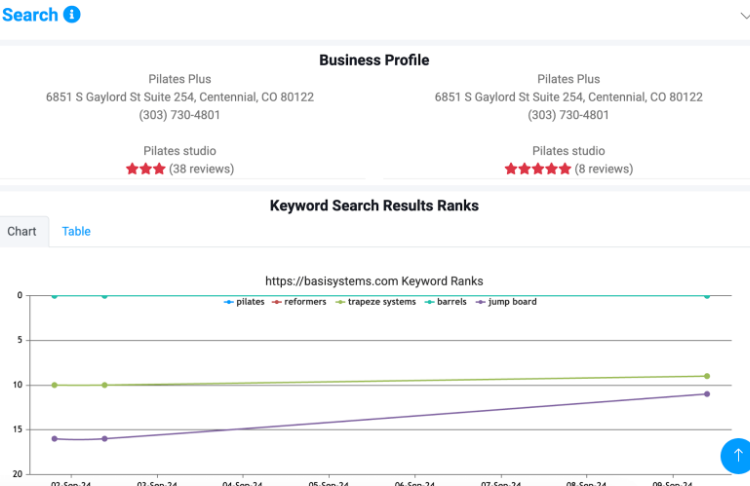This screenshot has height=486, width=750.
Task: Click the left Pilates Plus business name
Action: pos(179,79)
